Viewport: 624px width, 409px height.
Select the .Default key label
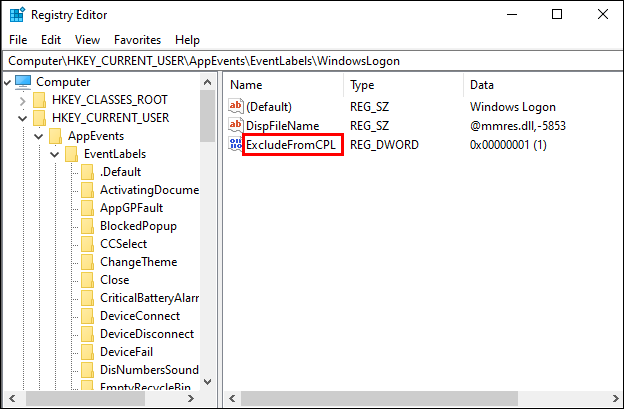(120, 172)
